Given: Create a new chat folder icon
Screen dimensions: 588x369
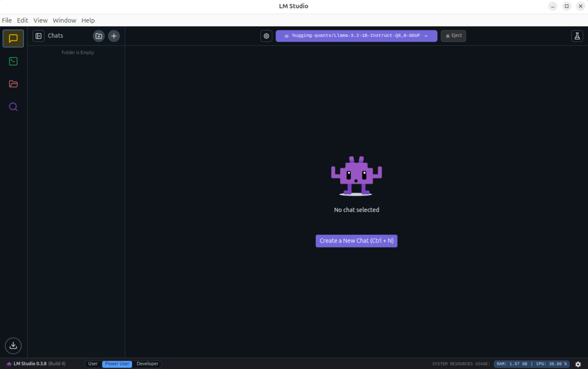Looking at the screenshot, I should [x=98, y=36].
